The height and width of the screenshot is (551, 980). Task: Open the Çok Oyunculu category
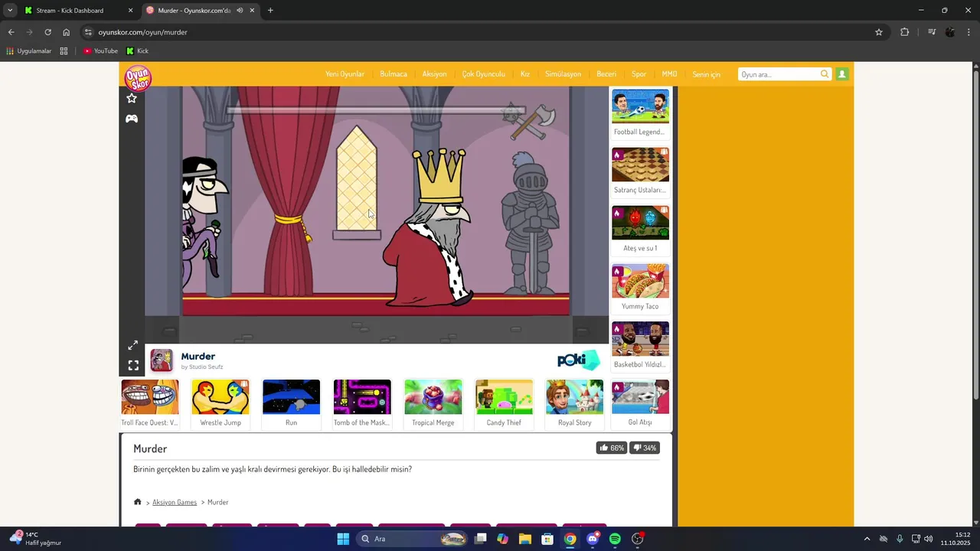(x=483, y=74)
